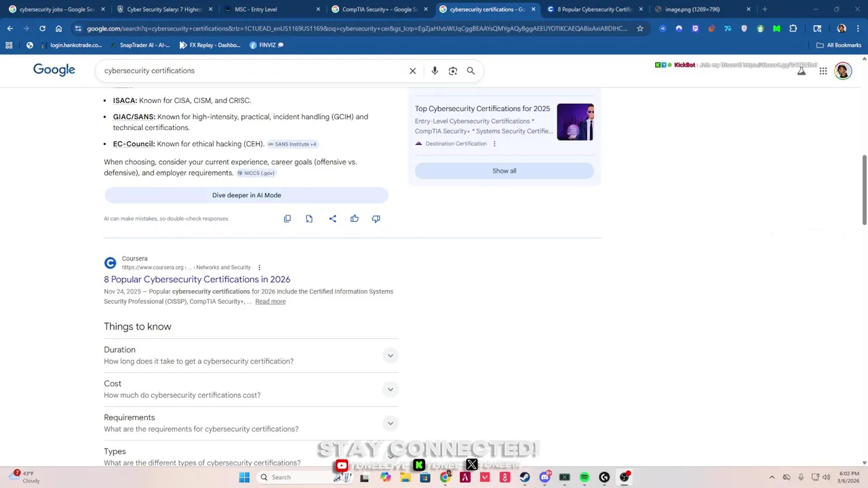Switch to 8 Popular Cybersecurity Certifications tab
The image size is (868, 488).
[x=594, y=9]
